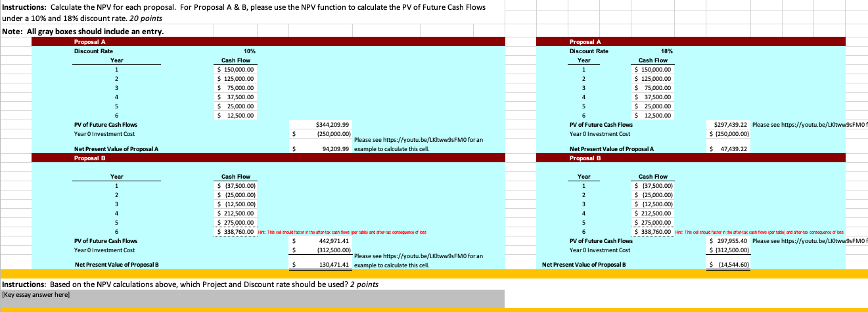Screen dimensions: 868x312
Task: Select the 'All gray boxes should include an entry' note
Action: click(82, 32)
